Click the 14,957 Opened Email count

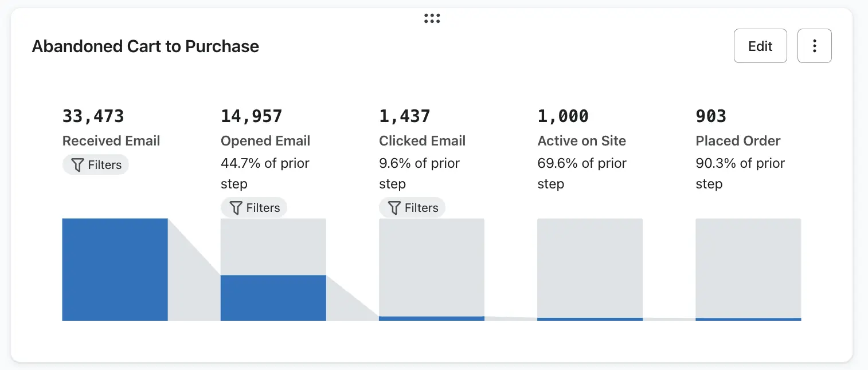tap(252, 116)
